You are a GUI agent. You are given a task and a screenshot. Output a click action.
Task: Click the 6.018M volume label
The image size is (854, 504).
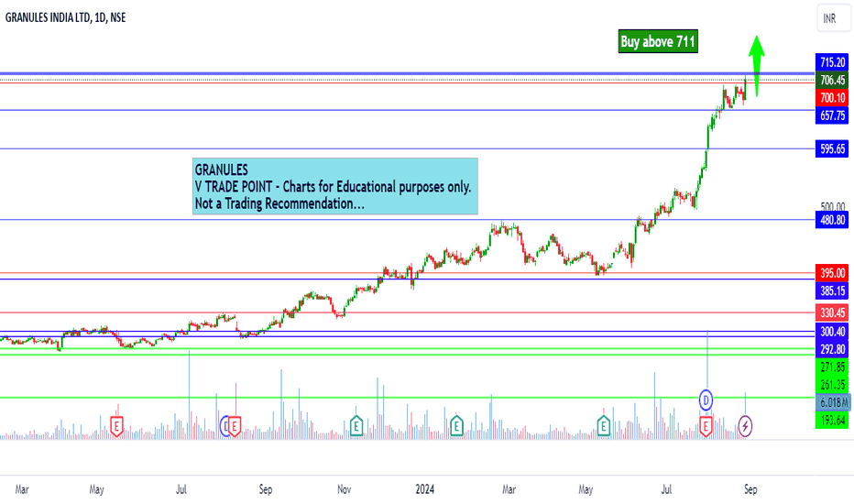point(833,402)
